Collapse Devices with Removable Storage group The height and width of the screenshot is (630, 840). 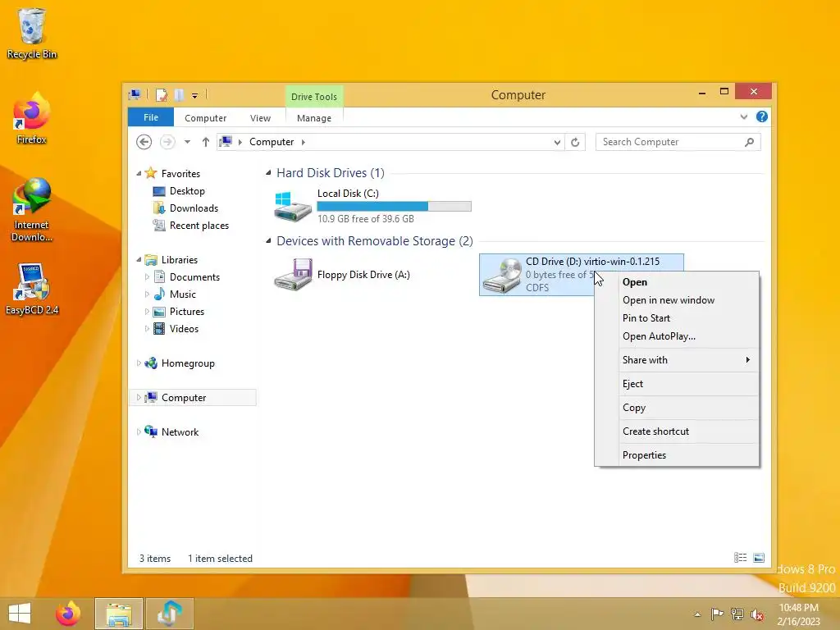[268, 241]
